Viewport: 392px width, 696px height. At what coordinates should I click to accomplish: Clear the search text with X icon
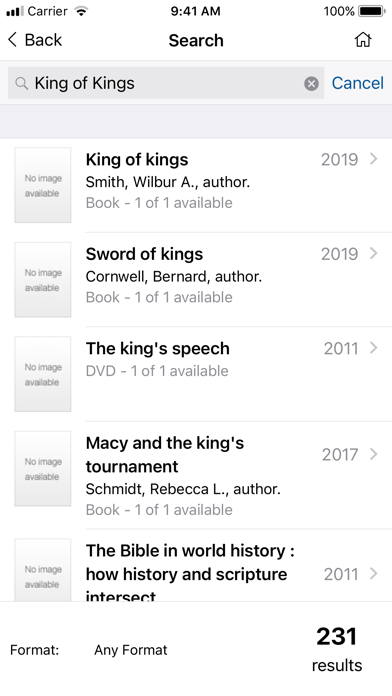click(x=311, y=83)
